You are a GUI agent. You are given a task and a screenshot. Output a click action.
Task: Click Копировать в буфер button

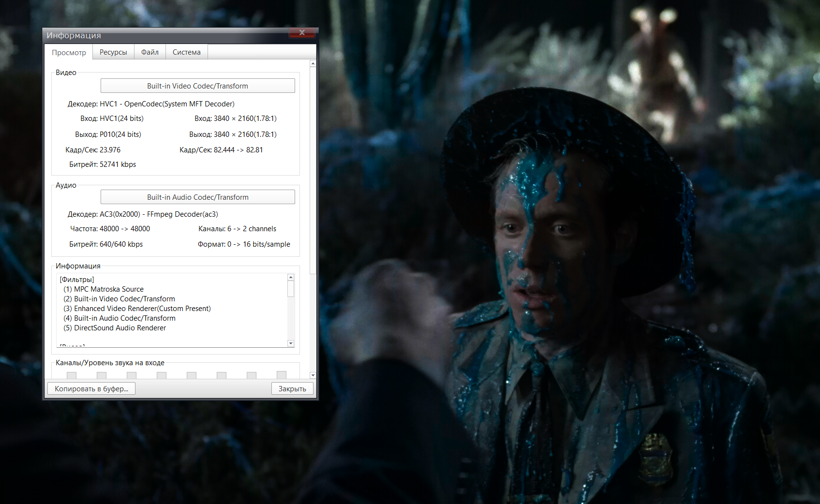[91, 388]
